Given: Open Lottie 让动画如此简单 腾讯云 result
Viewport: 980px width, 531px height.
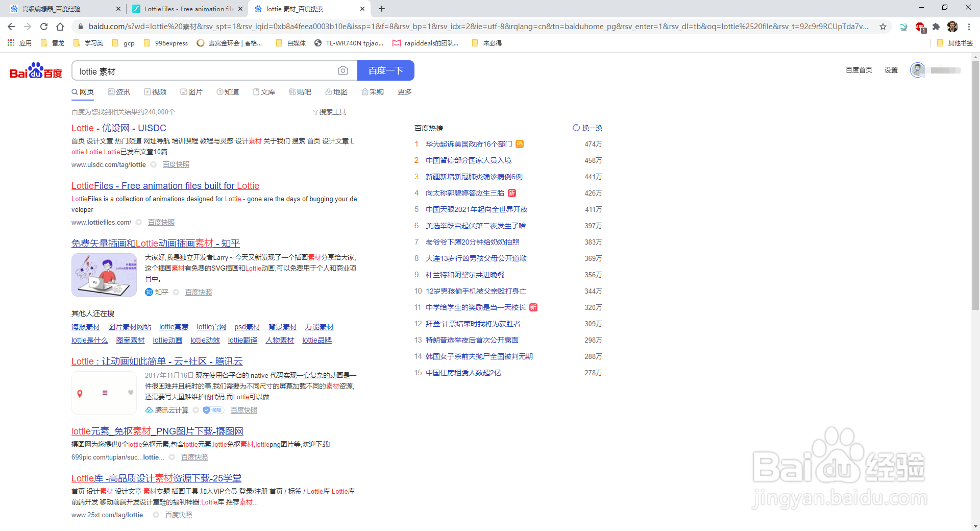Looking at the screenshot, I should 157,361.
